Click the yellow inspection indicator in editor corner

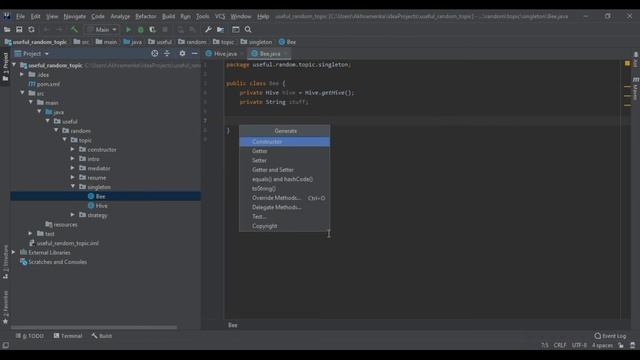(627, 63)
